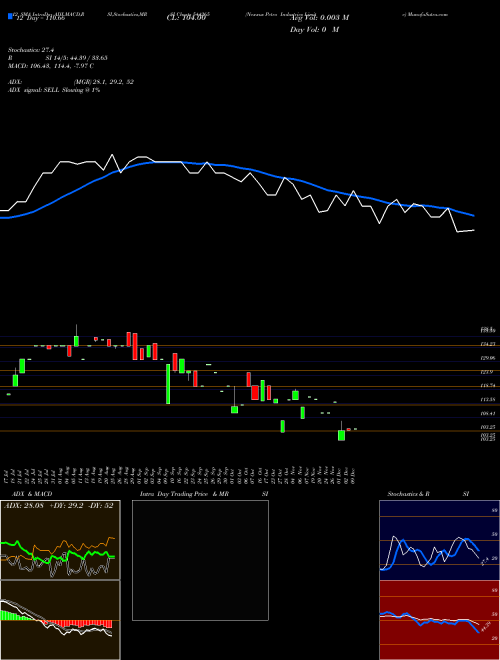This screenshot has width=500, height=660.
Task: Click the 'Intra Day Trading Price & MR' title
Action: tap(184, 494)
